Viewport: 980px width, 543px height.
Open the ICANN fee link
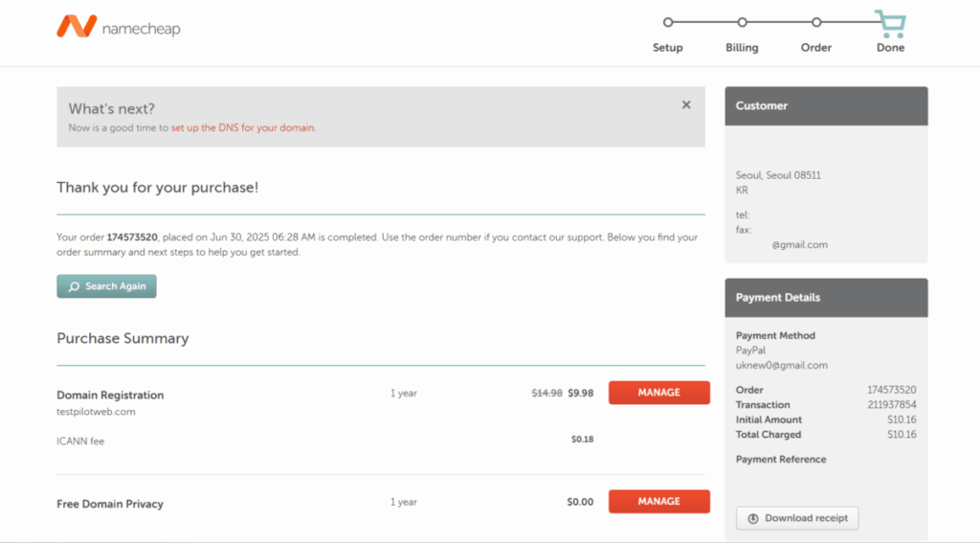click(x=80, y=441)
